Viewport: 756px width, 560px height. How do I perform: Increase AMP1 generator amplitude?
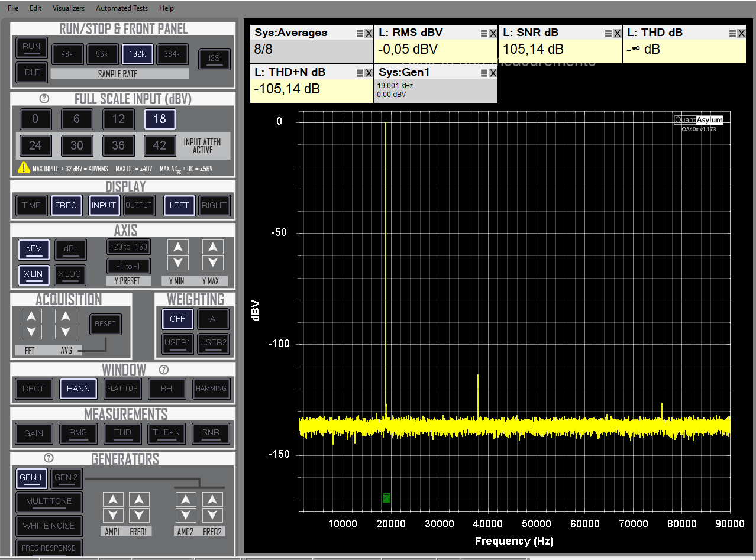coord(114,500)
